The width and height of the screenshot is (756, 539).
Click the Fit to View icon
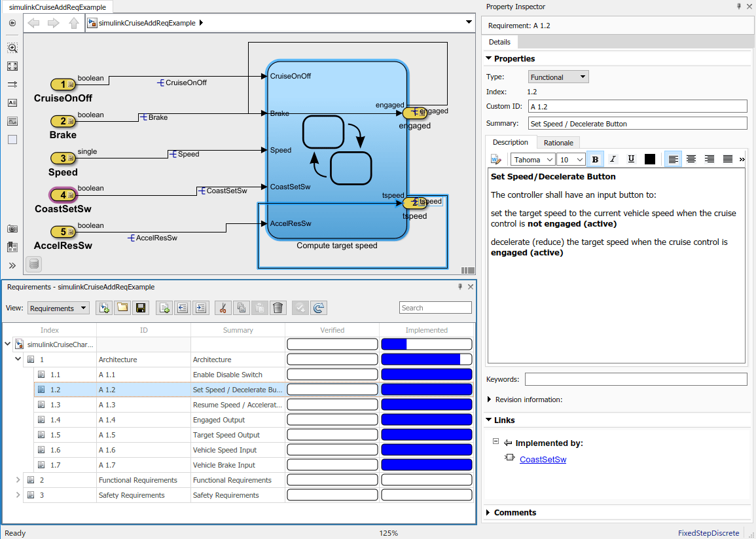[x=12, y=66]
